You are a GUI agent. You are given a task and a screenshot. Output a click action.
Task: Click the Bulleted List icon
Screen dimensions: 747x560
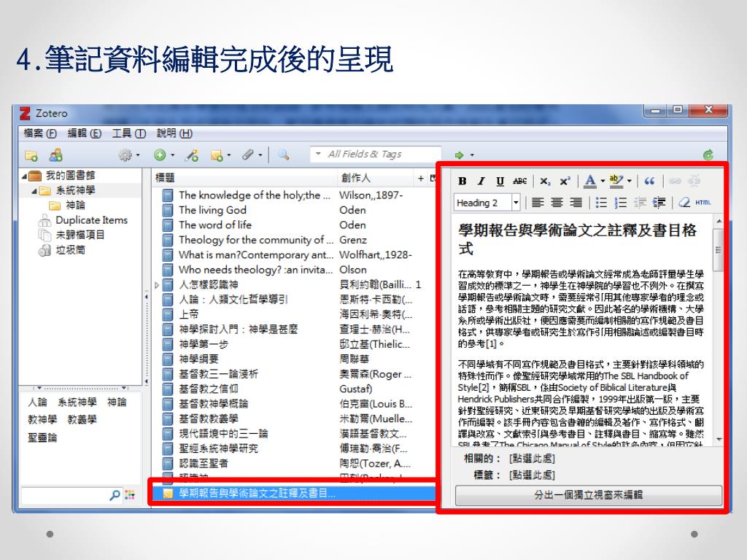[601, 203]
